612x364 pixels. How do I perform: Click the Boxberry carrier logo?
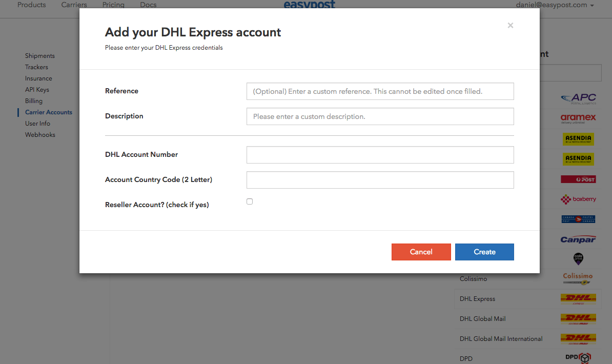579,199
